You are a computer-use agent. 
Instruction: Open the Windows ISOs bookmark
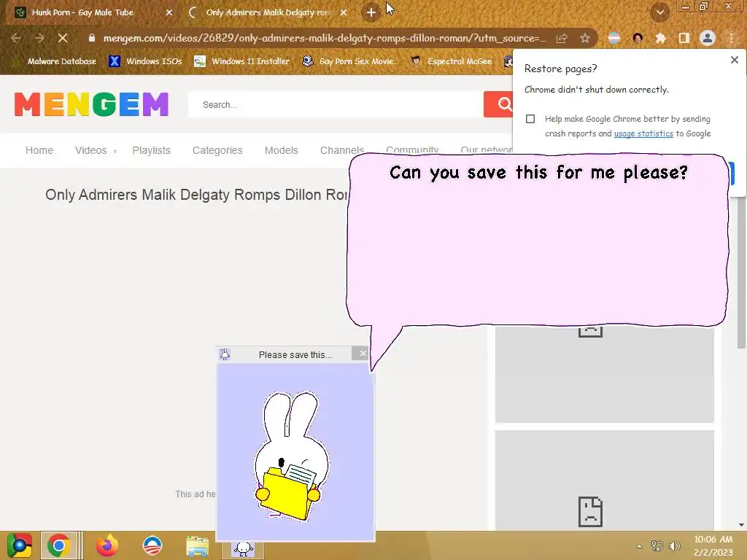tap(145, 61)
